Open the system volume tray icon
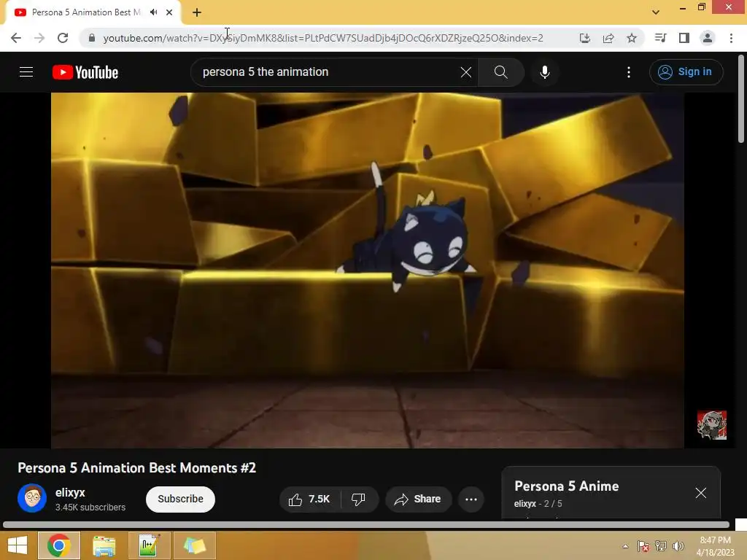The image size is (747, 560). coord(678,546)
